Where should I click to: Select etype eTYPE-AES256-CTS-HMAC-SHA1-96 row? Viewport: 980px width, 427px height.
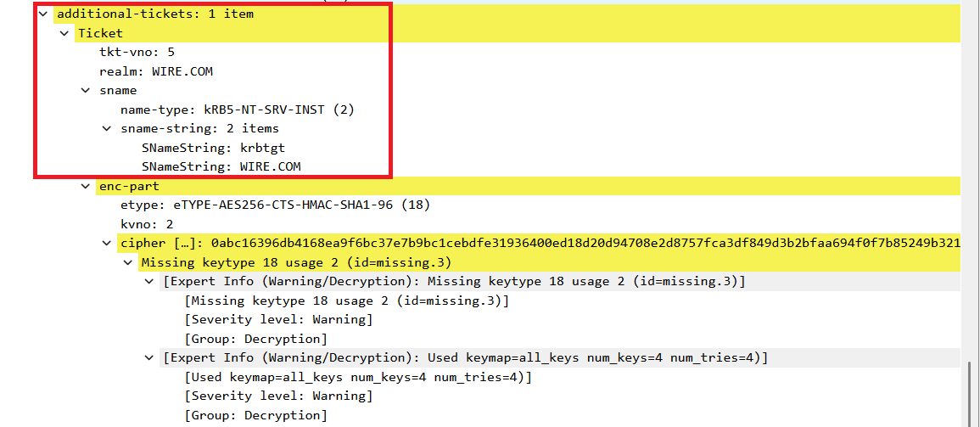(x=275, y=205)
